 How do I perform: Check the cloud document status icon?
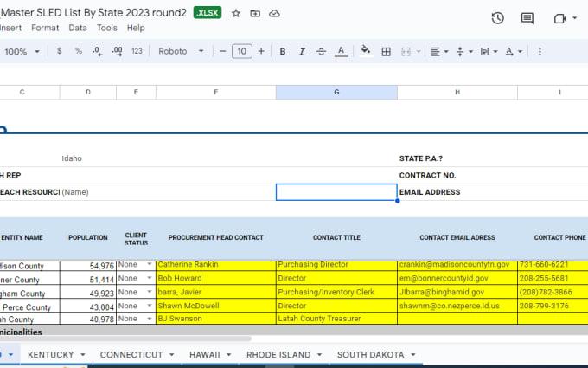pyautogui.click(x=274, y=14)
